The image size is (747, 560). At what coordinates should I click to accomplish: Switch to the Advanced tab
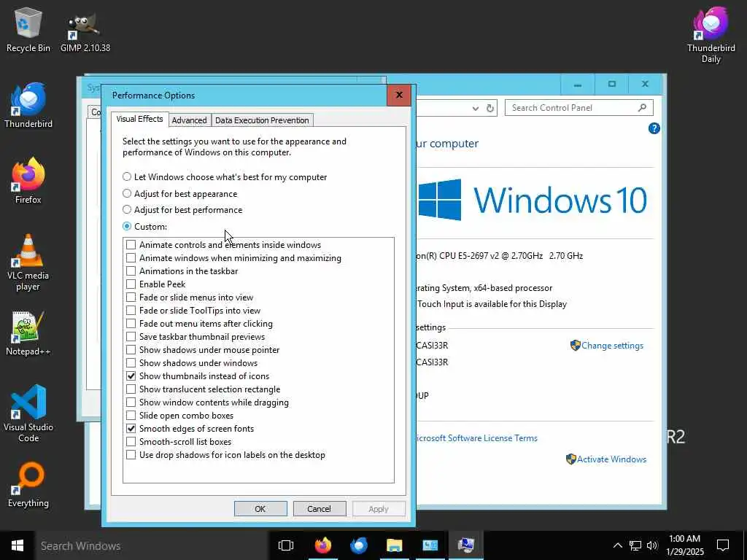[189, 120]
